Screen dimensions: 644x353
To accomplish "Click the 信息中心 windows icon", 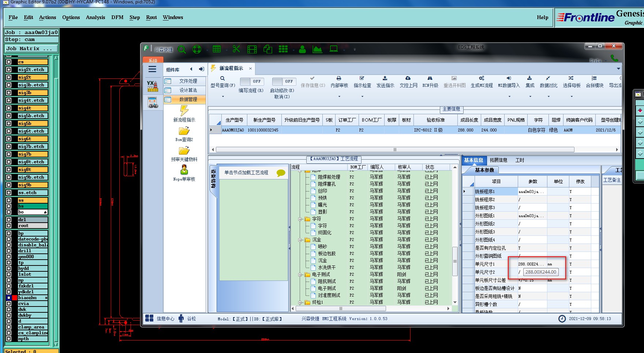I will [149, 318].
